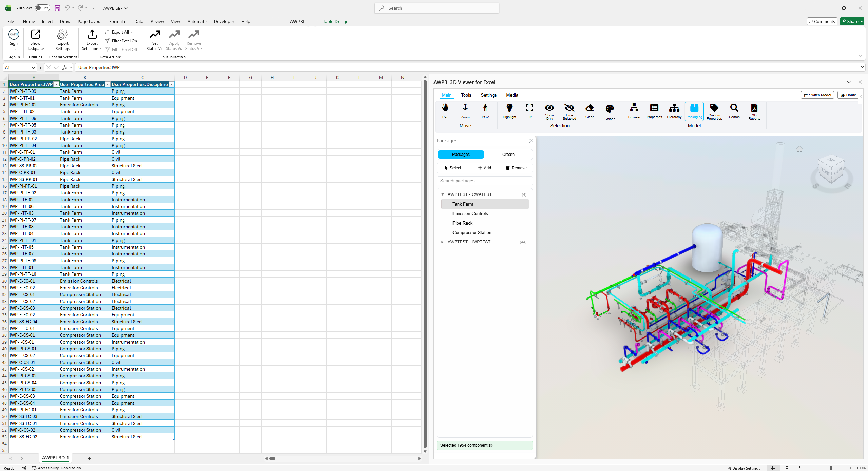Turn Filter Excel On

click(x=121, y=41)
